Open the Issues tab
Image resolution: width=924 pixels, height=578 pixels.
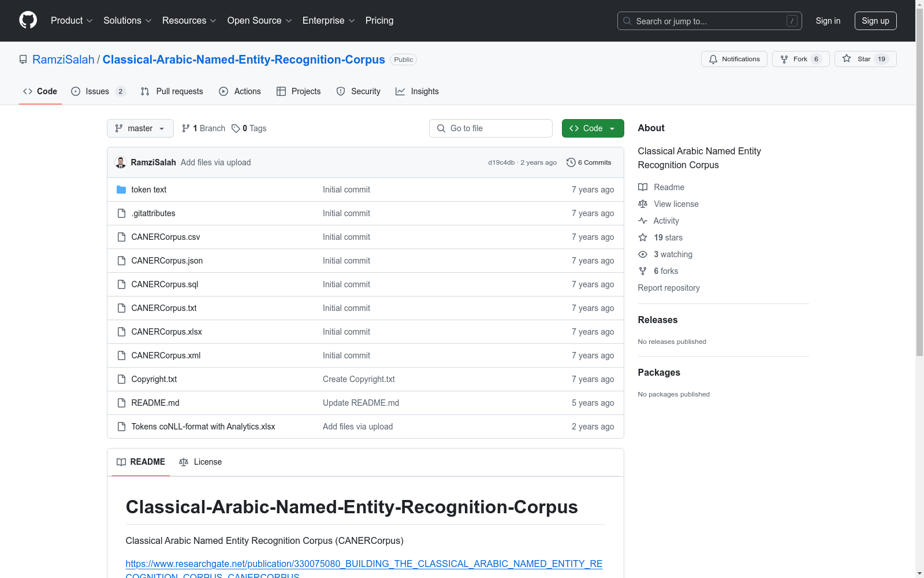pos(98,91)
